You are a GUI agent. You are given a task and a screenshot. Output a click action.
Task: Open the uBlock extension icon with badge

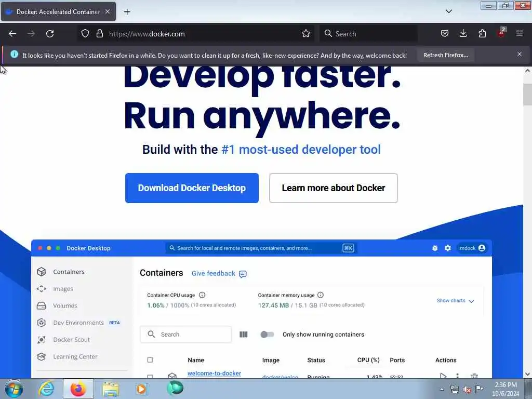[501, 33]
